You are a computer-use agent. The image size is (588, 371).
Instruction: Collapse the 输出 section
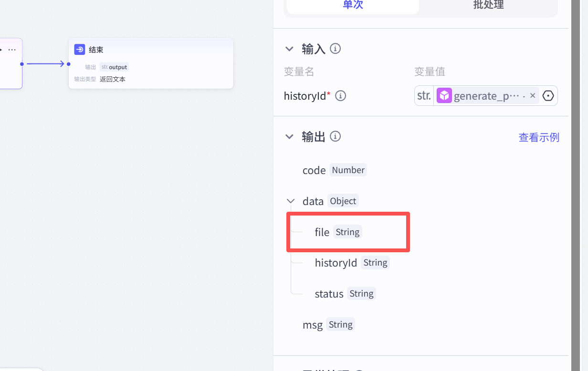[x=289, y=137]
